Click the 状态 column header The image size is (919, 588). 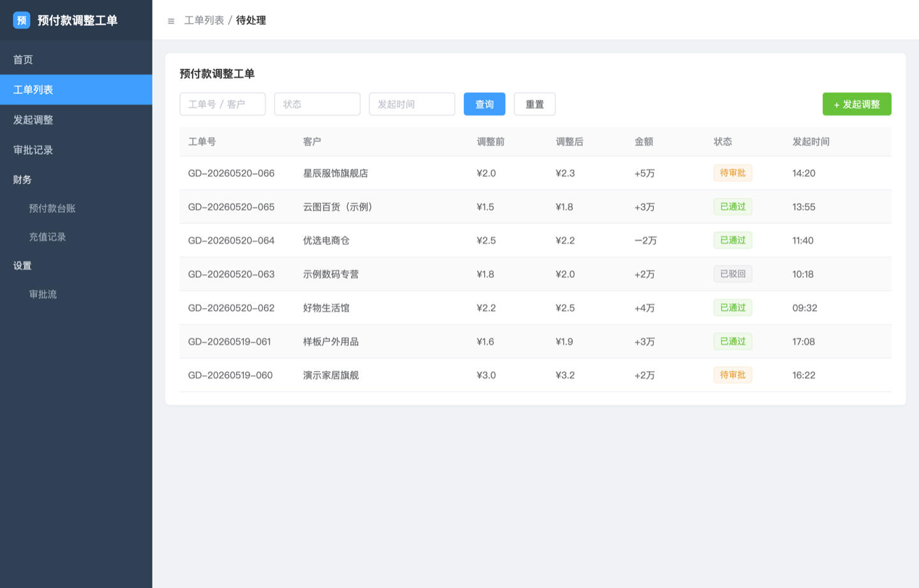click(x=723, y=142)
